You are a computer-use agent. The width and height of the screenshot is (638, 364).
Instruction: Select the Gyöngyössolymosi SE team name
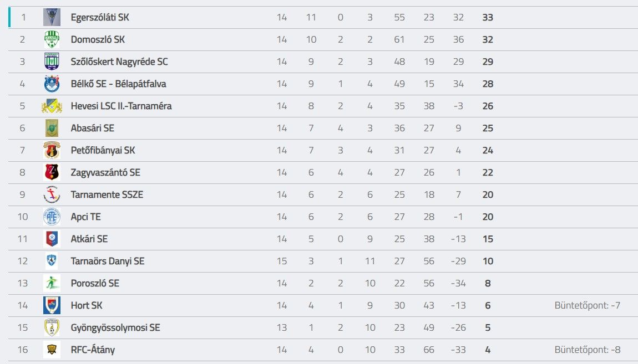[x=115, y=328]
